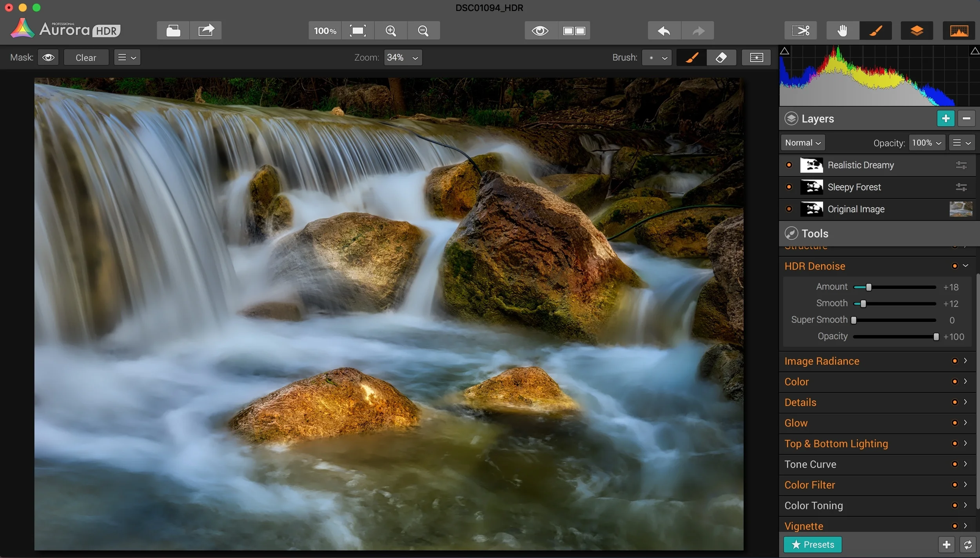
Task: Toggle the histogram panel button
Action: (x=958, y=31)
